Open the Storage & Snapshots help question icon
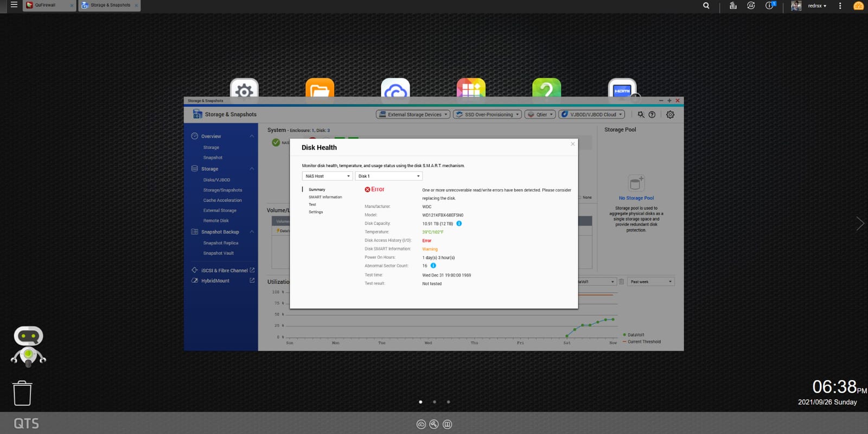Viewport: 868px width, 434px height. (652, 114)
